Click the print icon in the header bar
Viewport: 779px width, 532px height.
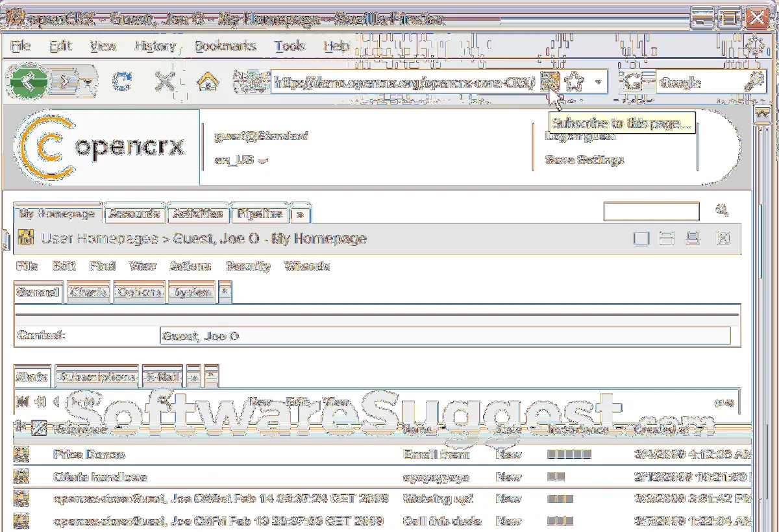point(693,239)
